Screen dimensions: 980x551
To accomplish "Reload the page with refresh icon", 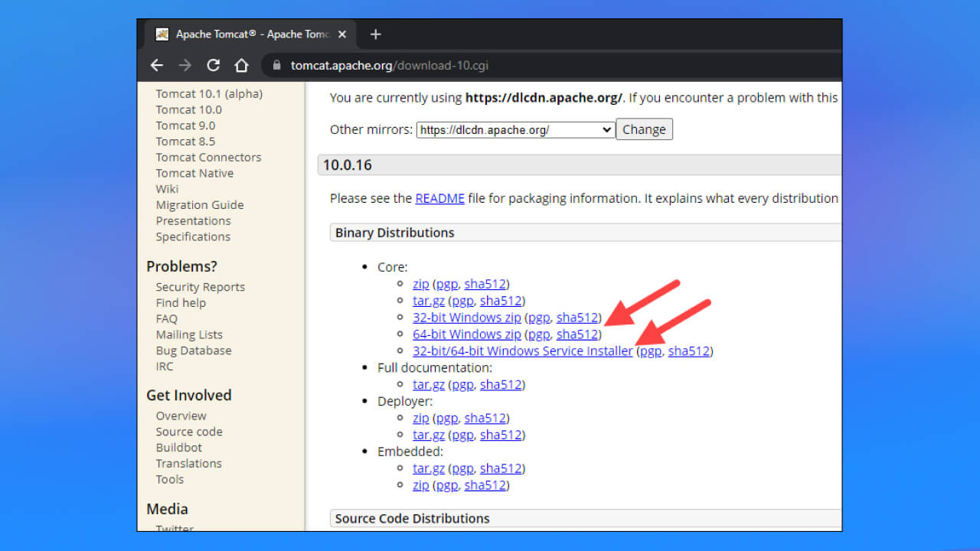I will 214,65.
